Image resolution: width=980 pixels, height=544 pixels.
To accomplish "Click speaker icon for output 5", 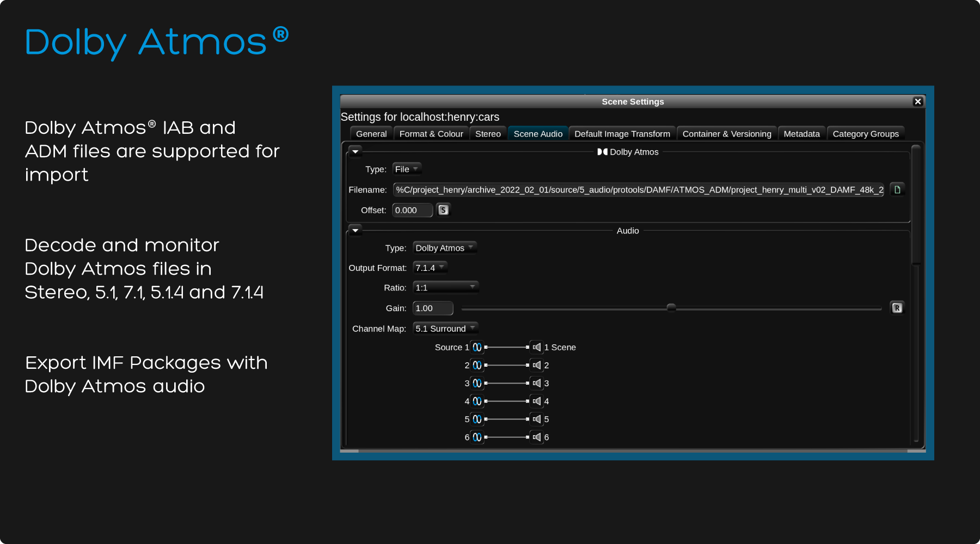I will tap(537, 419).
